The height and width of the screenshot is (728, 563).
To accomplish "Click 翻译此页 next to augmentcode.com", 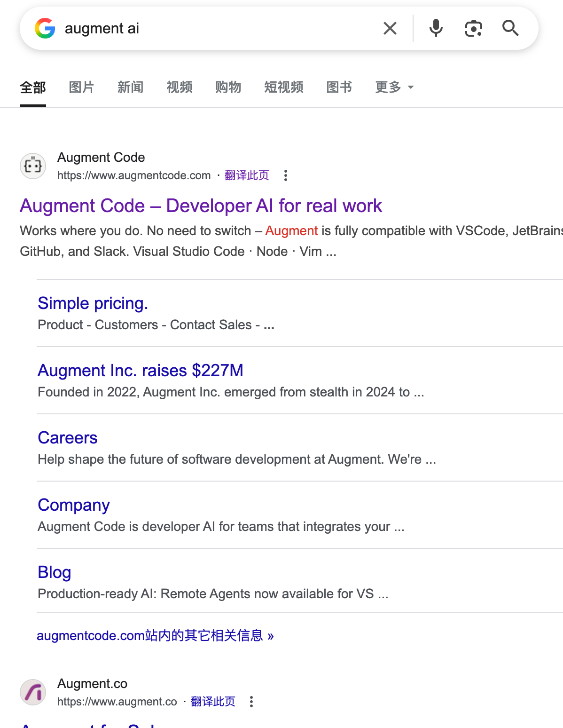I will (x=247, y=175).
